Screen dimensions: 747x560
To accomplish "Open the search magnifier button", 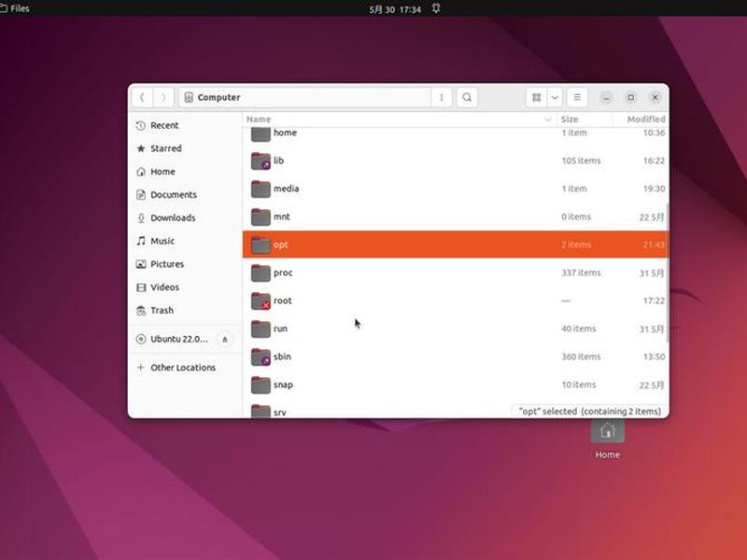I will click(x=467, y=98).
